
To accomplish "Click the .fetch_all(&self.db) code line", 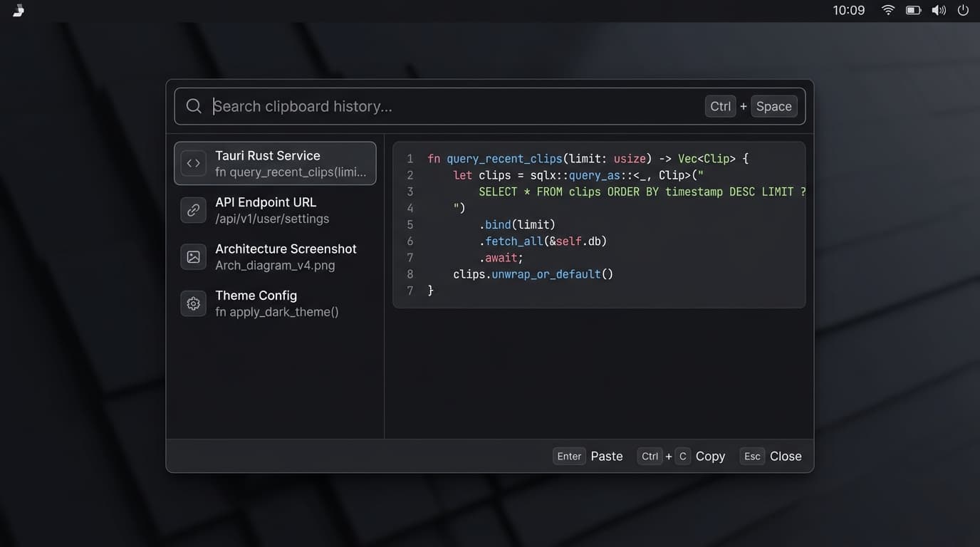I will click(543, 241).
